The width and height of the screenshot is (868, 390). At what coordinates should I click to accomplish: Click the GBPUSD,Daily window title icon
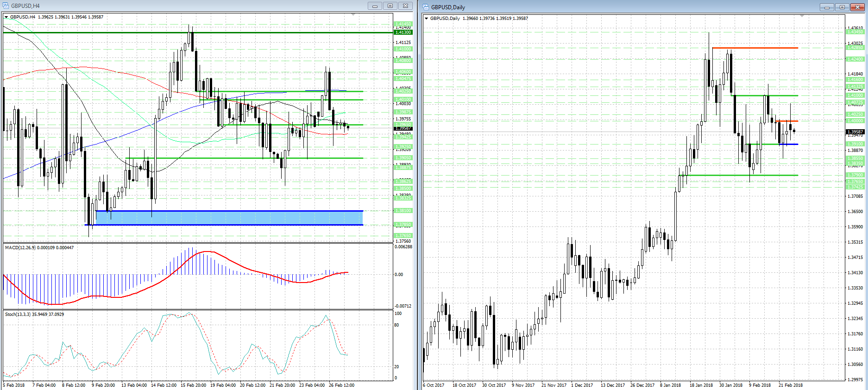(426, 7)
